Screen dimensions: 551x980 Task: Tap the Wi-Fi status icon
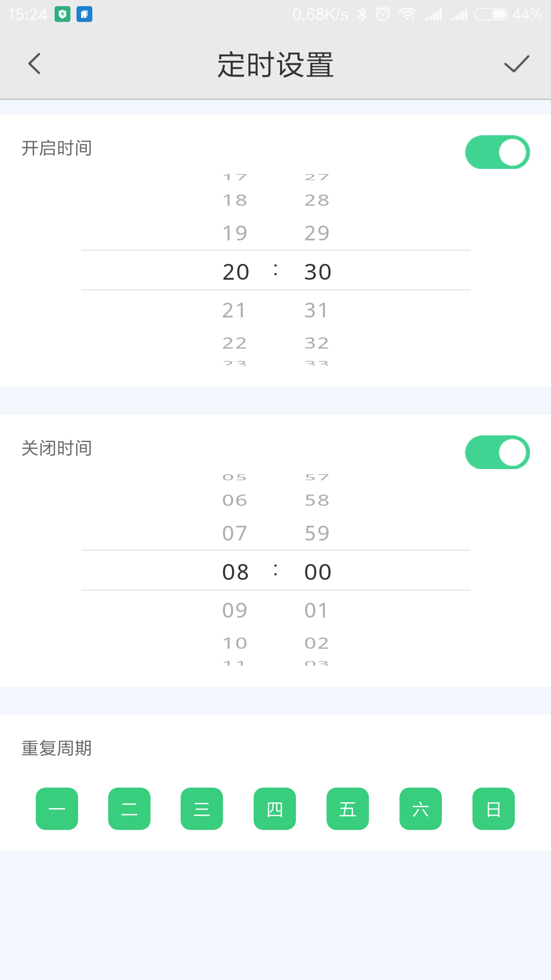coord(407,14)
